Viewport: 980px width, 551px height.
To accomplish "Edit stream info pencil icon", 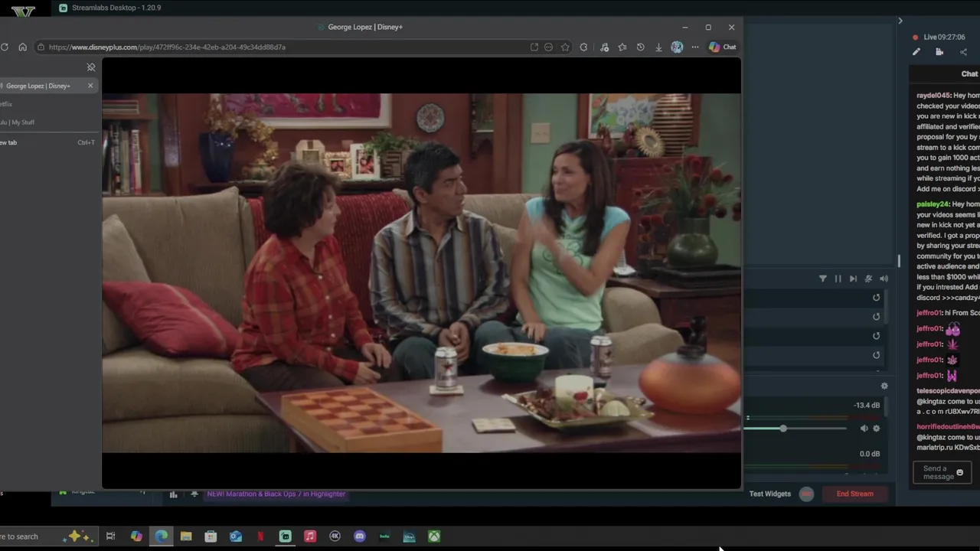I will tap(916, 52).
